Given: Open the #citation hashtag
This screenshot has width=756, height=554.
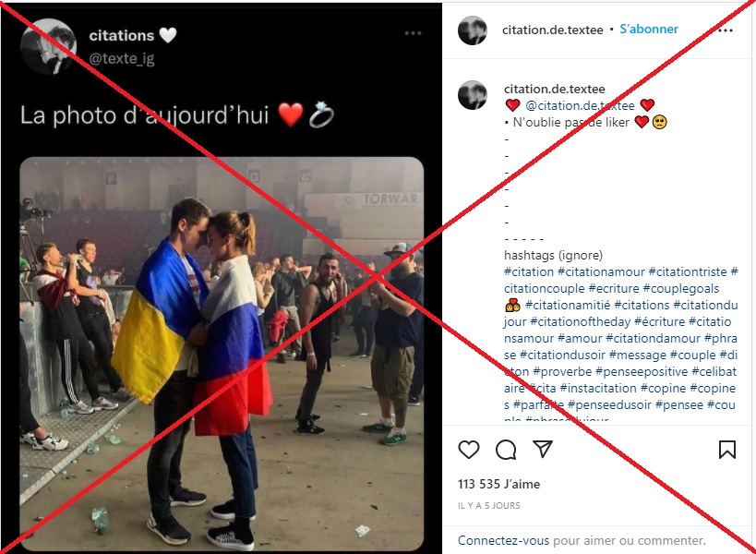Looking at the screenshot, I should [x=529, y=272].
